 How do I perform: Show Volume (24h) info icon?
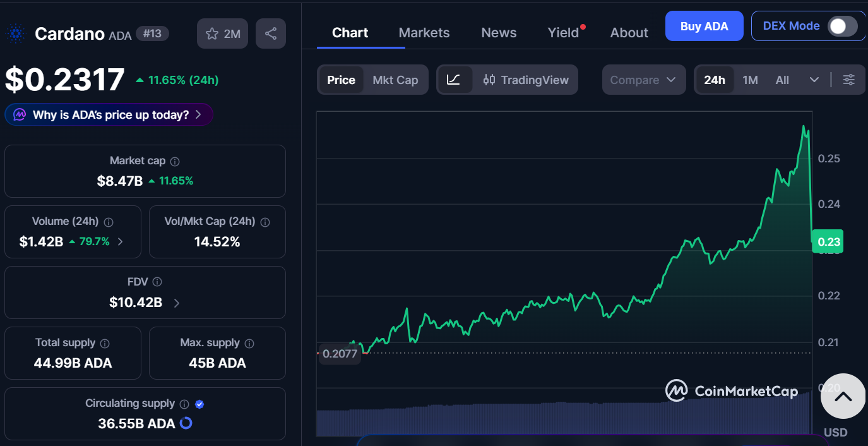click(x=109, y=222)
